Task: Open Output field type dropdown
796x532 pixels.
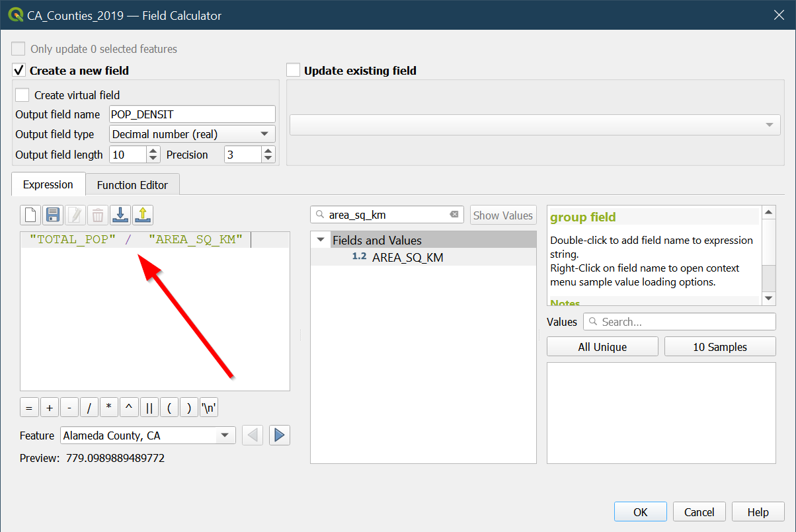Action: click(192, 134)
